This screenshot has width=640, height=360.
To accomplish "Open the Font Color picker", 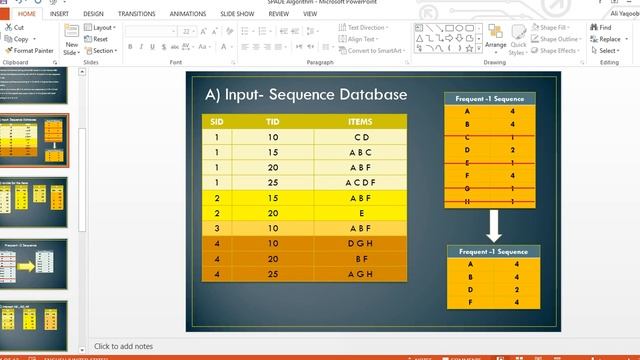I will tap(226, 47).
